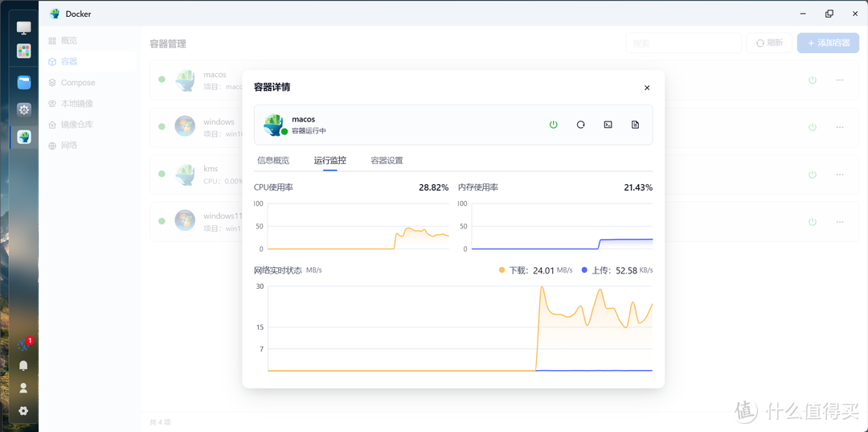The width and height of the screenshot is (868, 432).
Task: Open 镜像仓库 in sidebar
Action: pyautogui.click(x=89, y=125)
